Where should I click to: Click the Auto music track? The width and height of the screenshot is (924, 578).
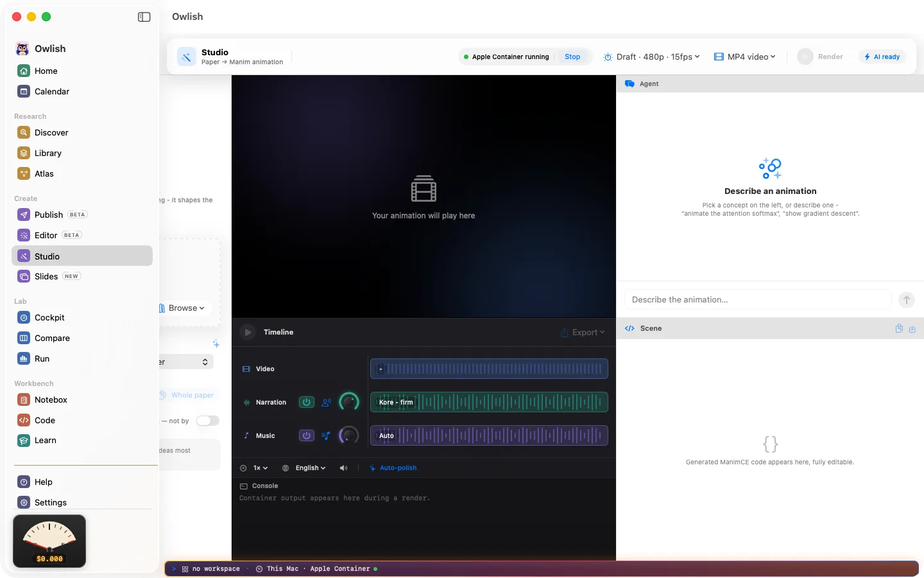point(489,435)
